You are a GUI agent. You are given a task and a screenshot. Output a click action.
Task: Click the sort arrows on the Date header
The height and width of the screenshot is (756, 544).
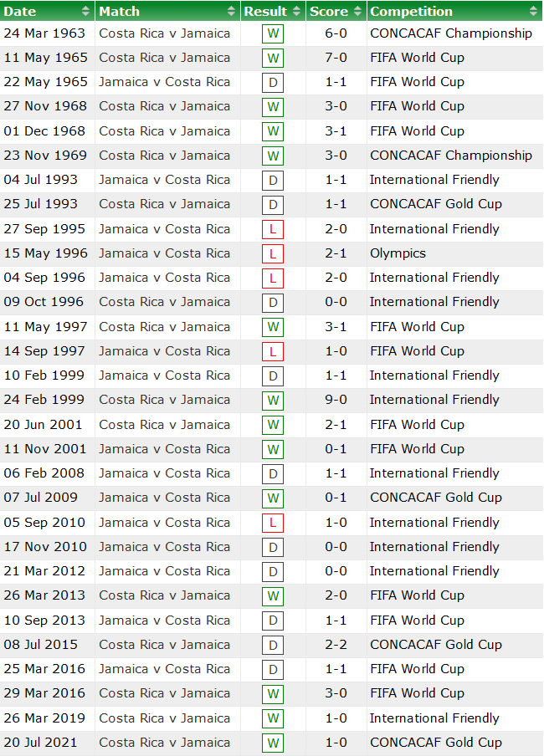tap(84, 11)
